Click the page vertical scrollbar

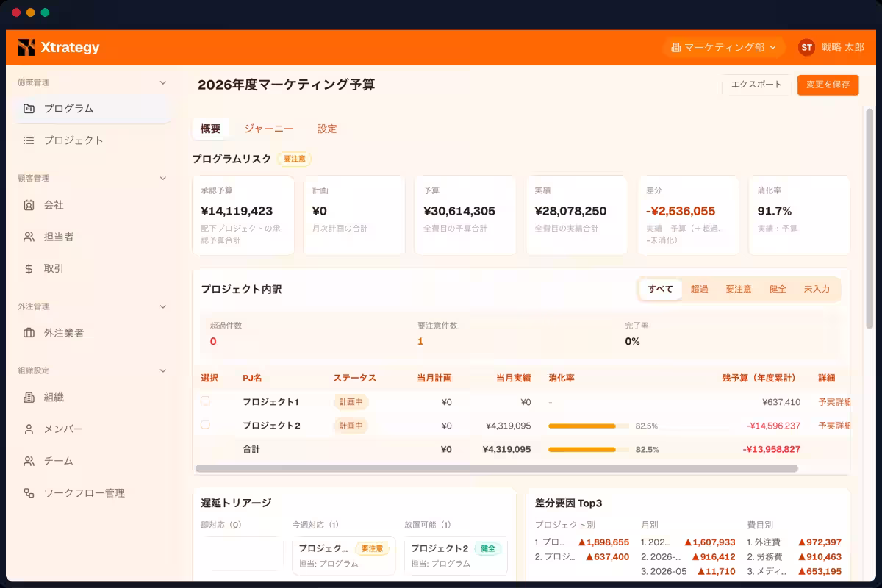point(870,218)
